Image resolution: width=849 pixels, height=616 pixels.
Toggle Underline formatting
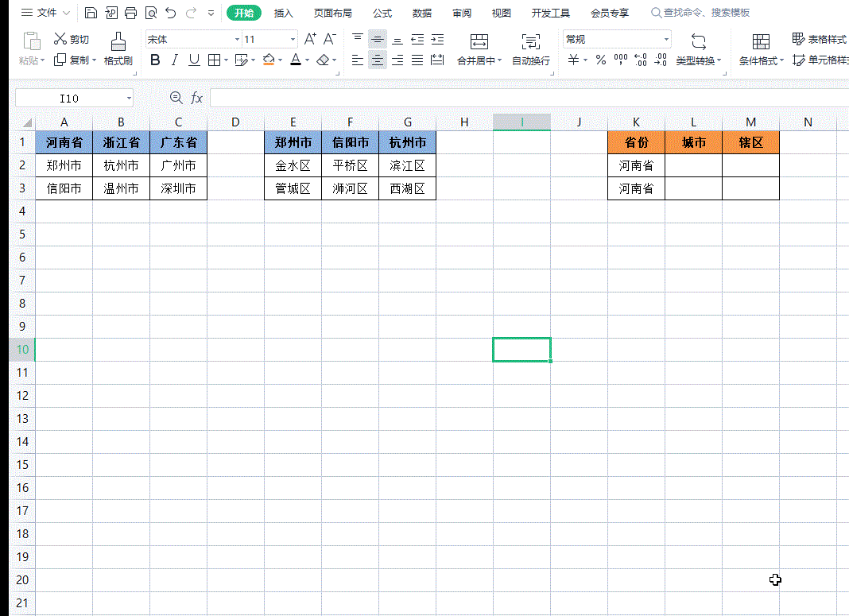pos(194,60)
